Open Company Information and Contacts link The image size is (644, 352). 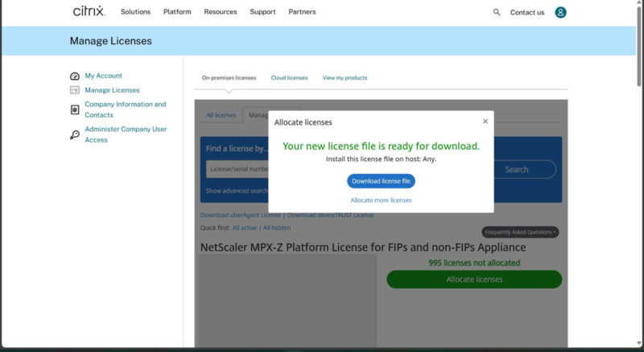pos(126,110)
